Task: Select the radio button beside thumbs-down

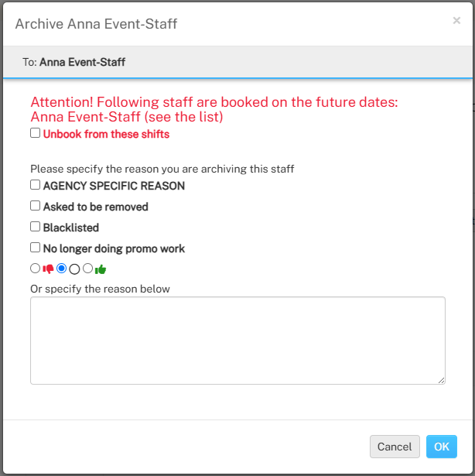Action: pyautogui.click(x=36, y=269)
